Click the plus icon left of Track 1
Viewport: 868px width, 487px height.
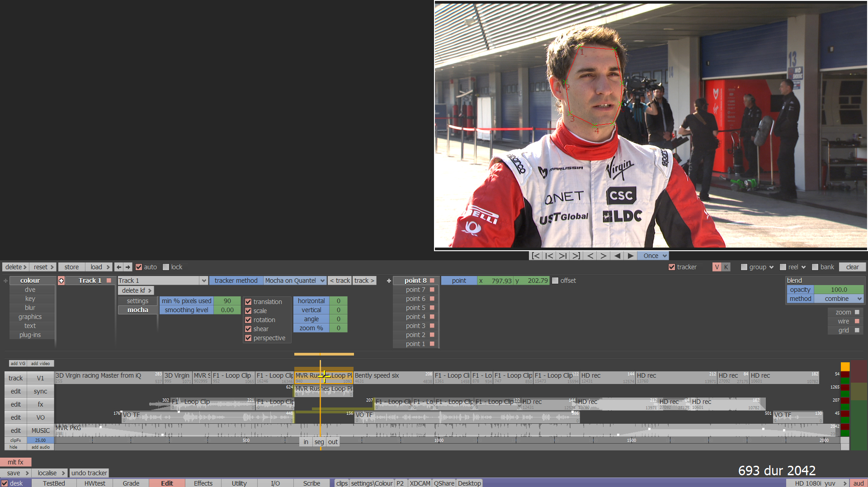(61, 281)
